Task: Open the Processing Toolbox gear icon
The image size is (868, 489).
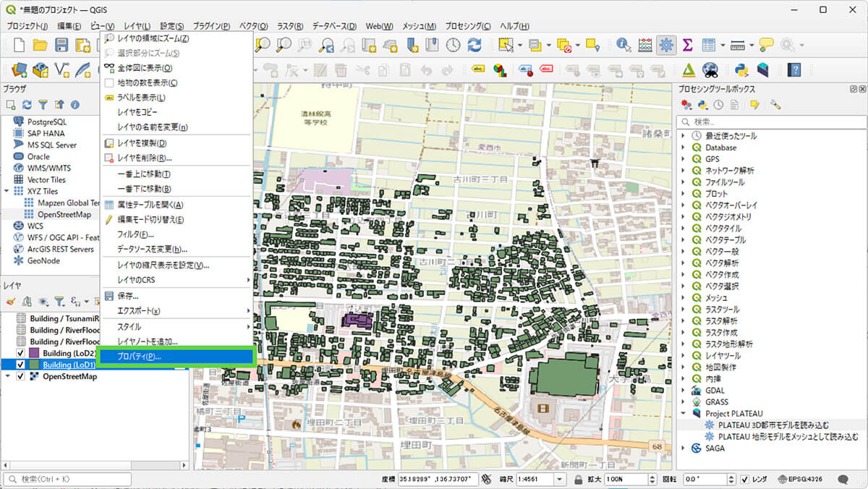Action: (x=666, y=45)
